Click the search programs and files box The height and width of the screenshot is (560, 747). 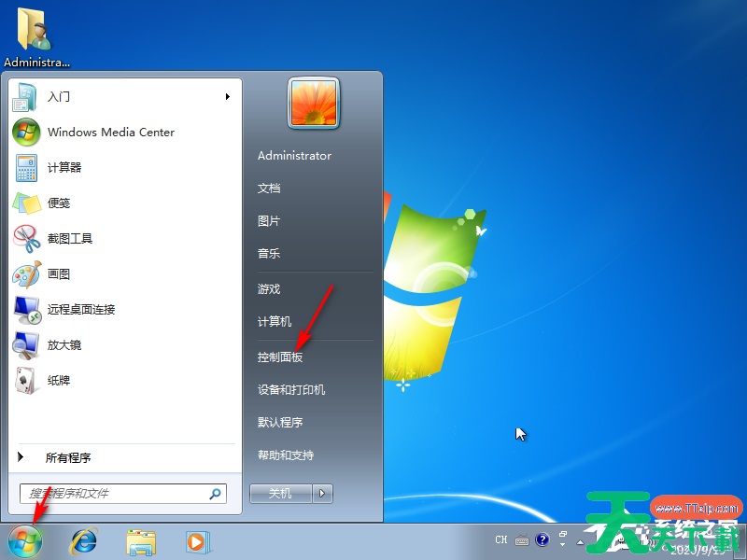tap(123, 494)
